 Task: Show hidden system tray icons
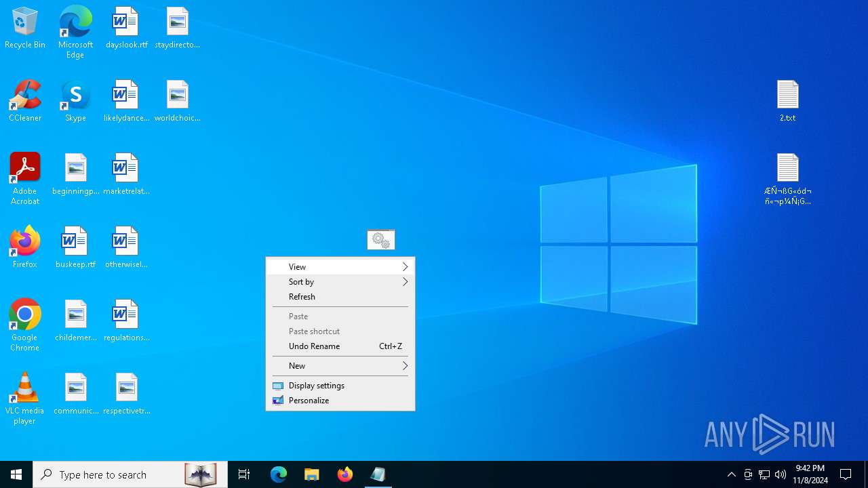(732, 474)
